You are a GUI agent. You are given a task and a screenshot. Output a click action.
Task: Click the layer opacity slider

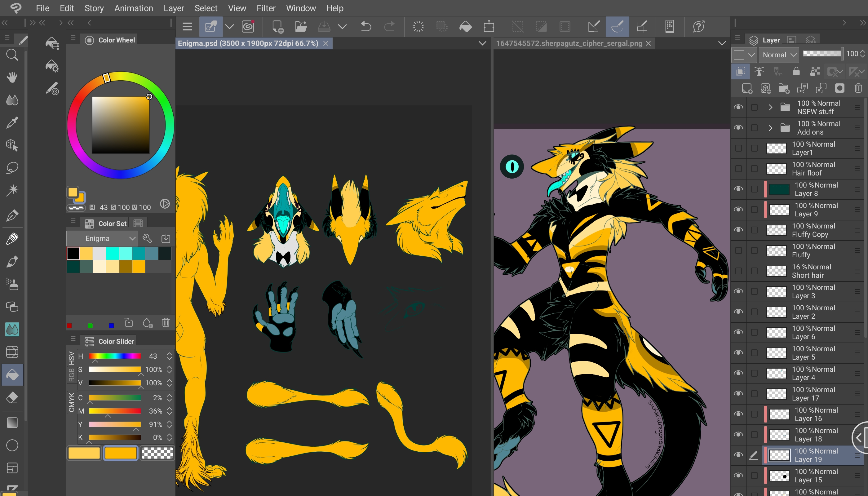pyautogui.click(x=822, y=54)
